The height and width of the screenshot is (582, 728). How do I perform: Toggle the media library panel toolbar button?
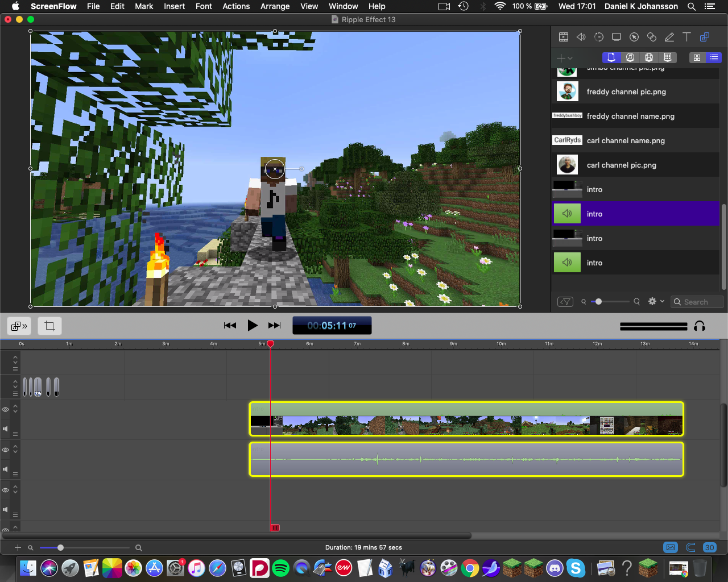click(19, 326)
